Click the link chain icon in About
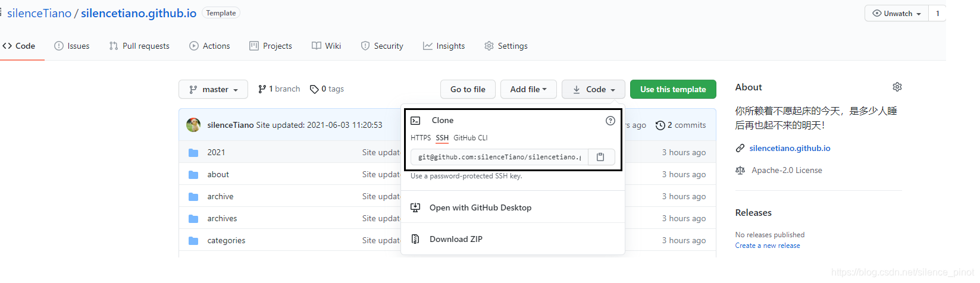The height and width of the screenshot is (283, 980). (740, 148)
